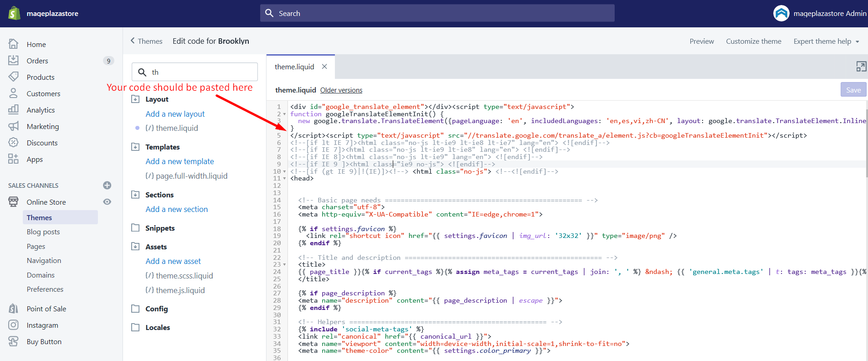View online store via eye icon

[x=107, y=202]
